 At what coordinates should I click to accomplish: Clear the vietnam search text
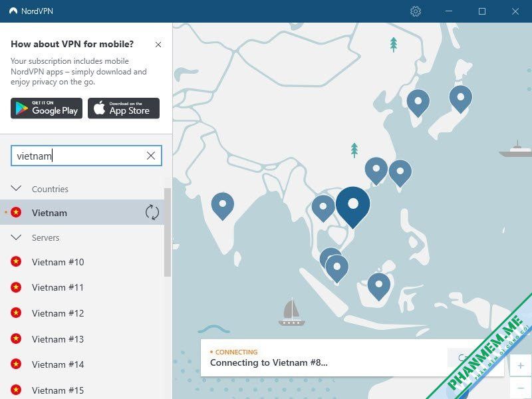pos(151,156)
